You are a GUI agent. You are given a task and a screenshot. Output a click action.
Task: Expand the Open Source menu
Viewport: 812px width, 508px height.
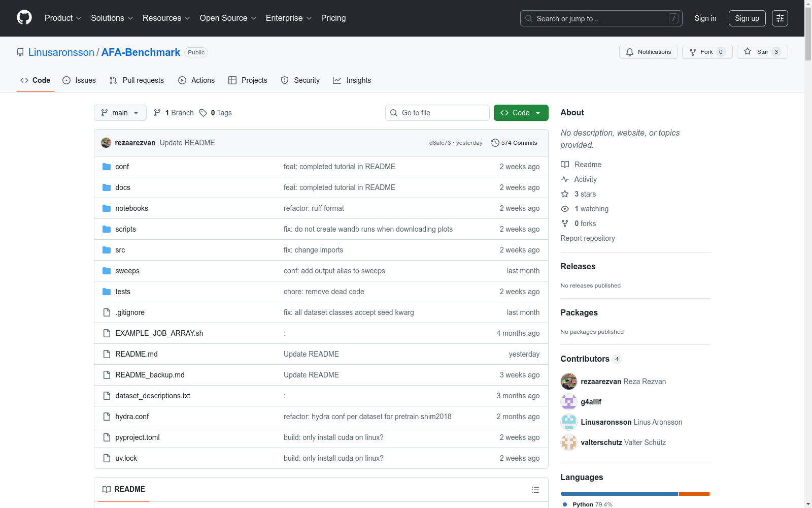[x=228, y=18]
